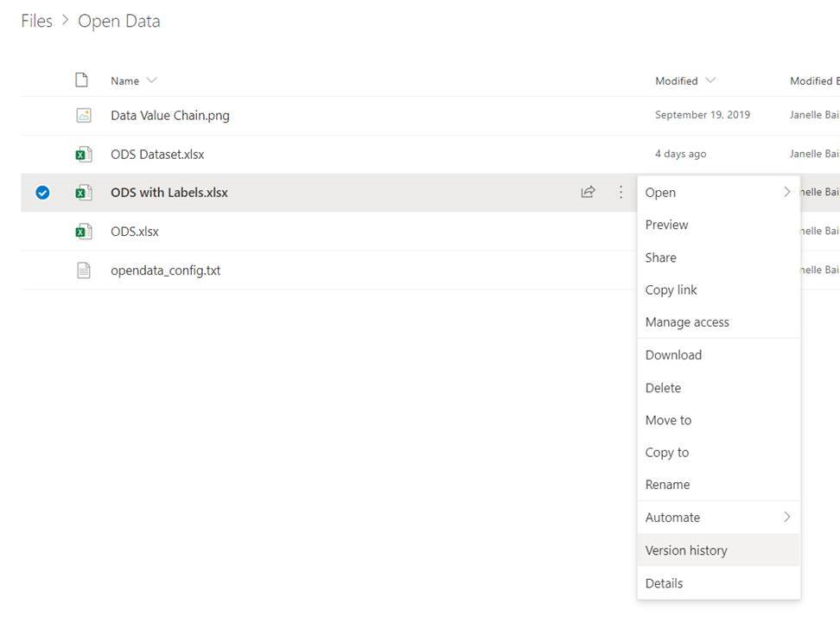
Task: Select Copy to in the context menu
Action: click(718, 453)
